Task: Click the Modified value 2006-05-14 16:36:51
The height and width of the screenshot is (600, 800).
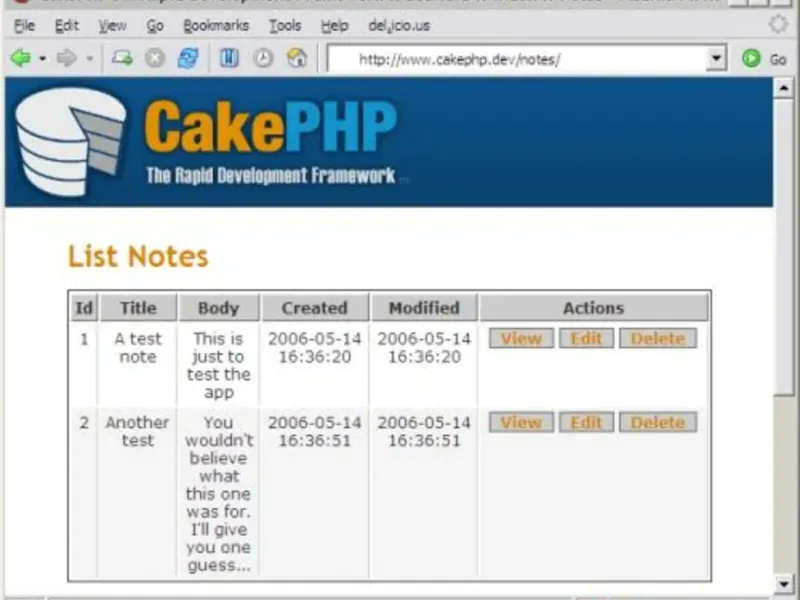Action: 424,431
